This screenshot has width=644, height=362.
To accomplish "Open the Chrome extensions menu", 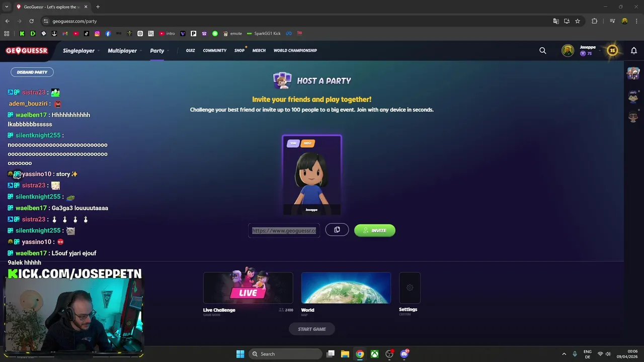I will pos(595,21).
